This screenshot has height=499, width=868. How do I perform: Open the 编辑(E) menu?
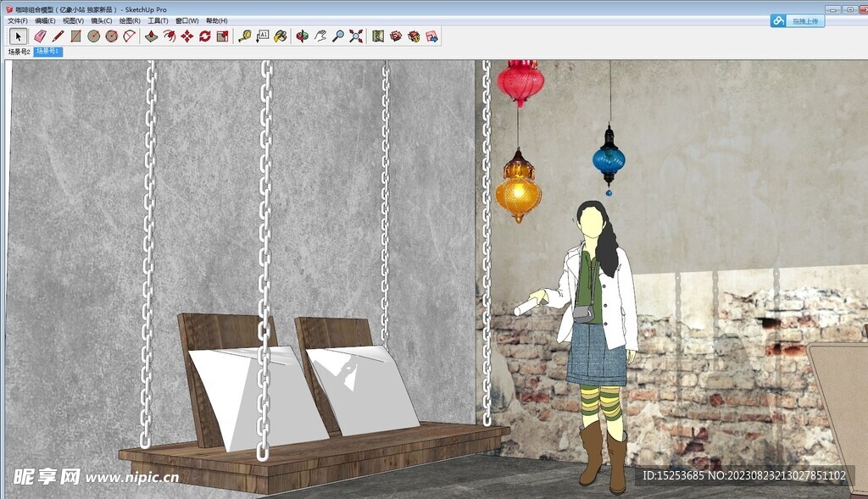pos(45,21)
